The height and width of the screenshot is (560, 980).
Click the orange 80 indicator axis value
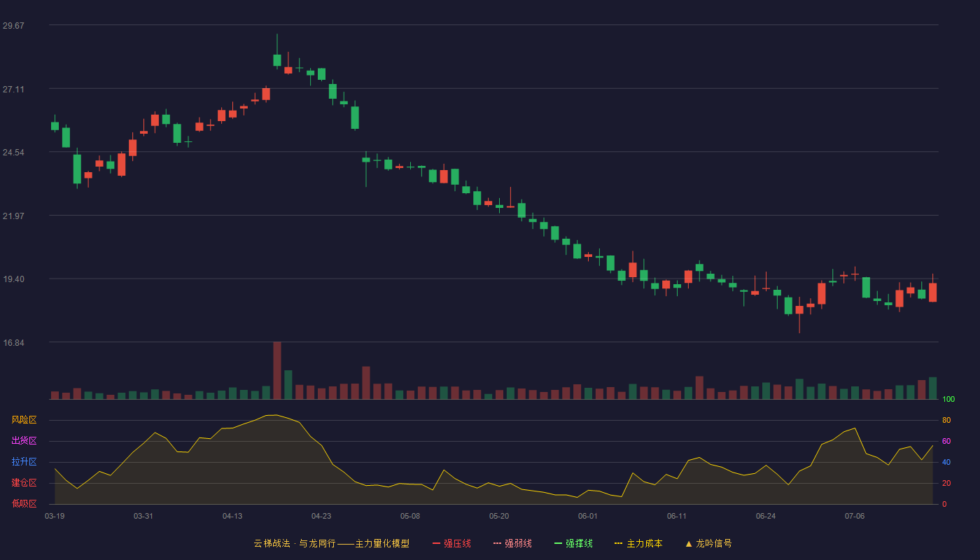point(946,420)
